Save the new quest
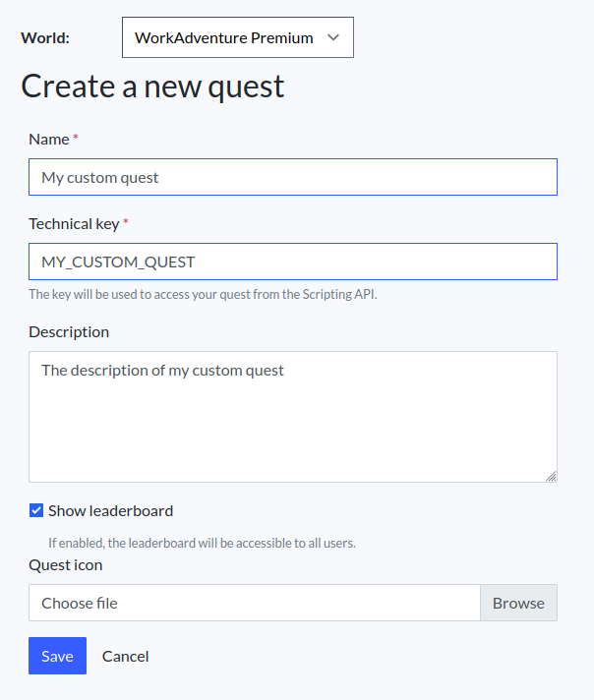 (x=57, y=656)
